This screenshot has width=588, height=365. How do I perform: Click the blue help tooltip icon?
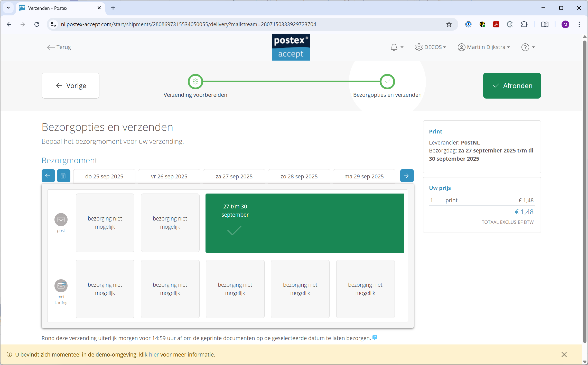pyautogui.click(x=375, y=338)
